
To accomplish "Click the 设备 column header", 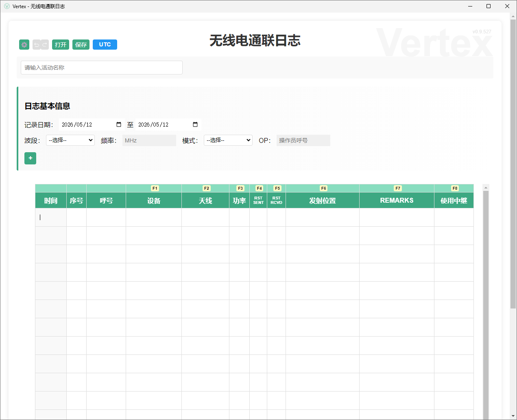I will tap(154, 201).
